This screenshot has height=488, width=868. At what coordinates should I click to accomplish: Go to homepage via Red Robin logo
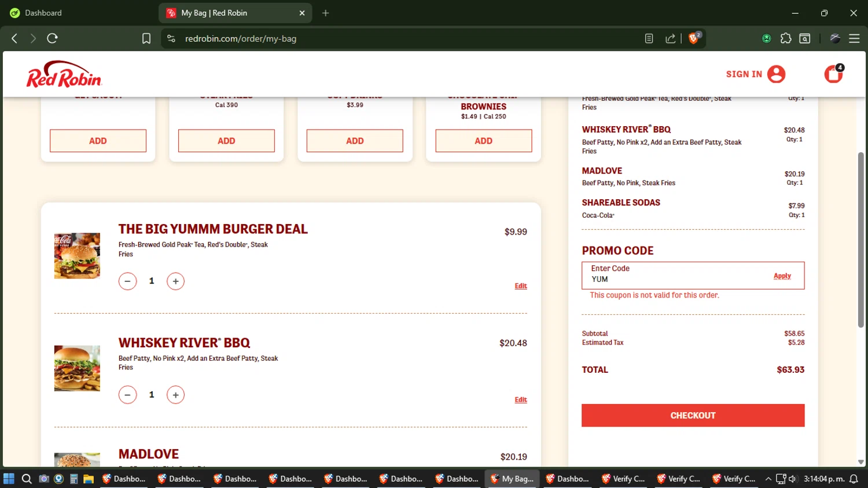[x=64, y=74]
